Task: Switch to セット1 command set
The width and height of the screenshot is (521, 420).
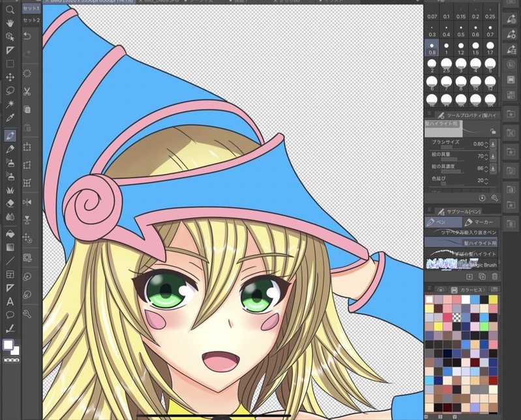Action: (x=31, y=8)
